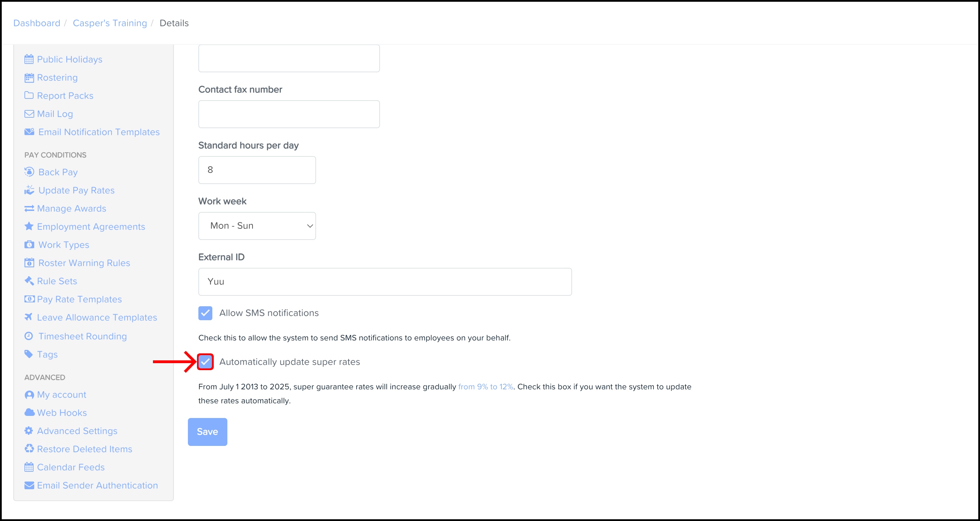Image resolution: width=980 pixels, height=521 pixels.
Task: Go to Timesheet Rounding settings
Action: click(82, 336)
